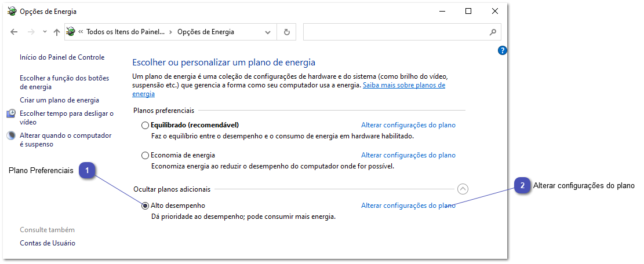The width and height of the screenshot is (644, 264).
Task: Click the forward navigation arrow
Action: 31,32
